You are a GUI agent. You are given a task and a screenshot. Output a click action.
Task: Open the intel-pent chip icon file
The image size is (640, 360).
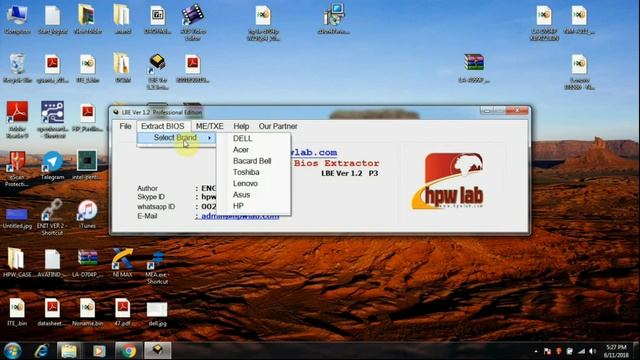[87, 165]
